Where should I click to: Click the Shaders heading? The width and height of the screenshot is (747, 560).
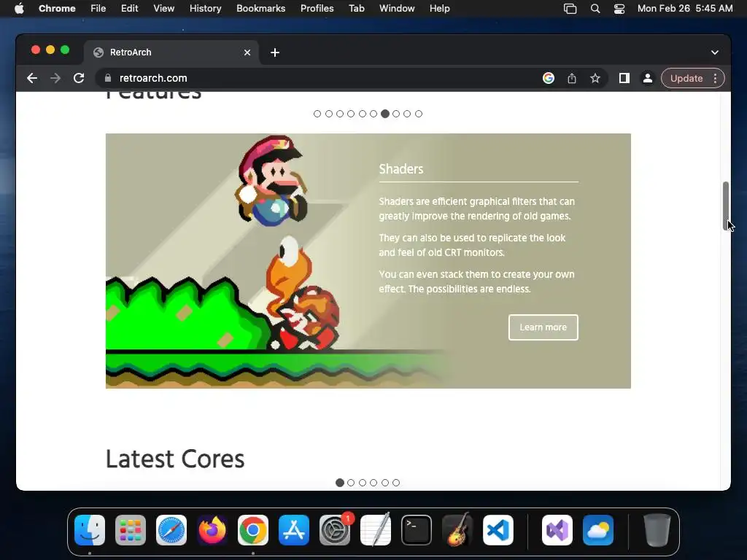(x=400, y=169)
